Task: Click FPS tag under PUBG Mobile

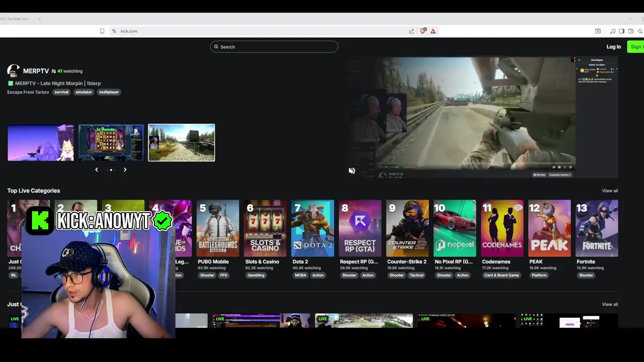Action: (x=223, y=275)
